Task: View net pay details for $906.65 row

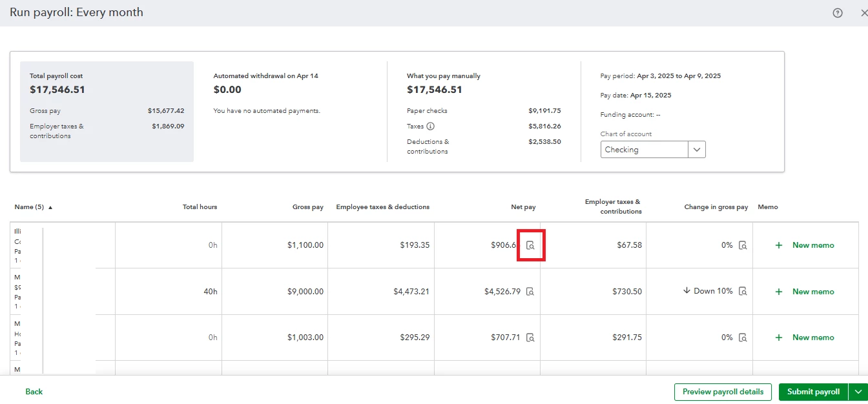Action: (530, 245)
